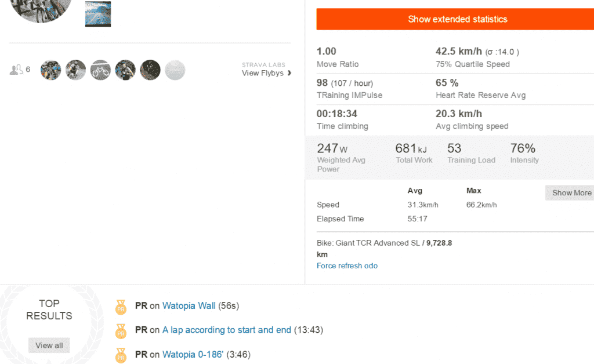Open View Flybys from Strava Labs
The height and width of the screenshot is (364, 594).
[x=263, y=73]
